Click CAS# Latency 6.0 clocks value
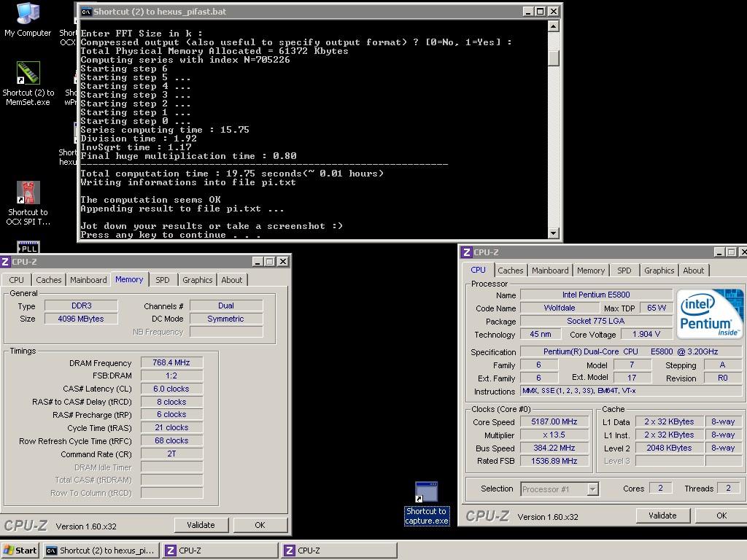747x560 pixels. click(171, 389)
